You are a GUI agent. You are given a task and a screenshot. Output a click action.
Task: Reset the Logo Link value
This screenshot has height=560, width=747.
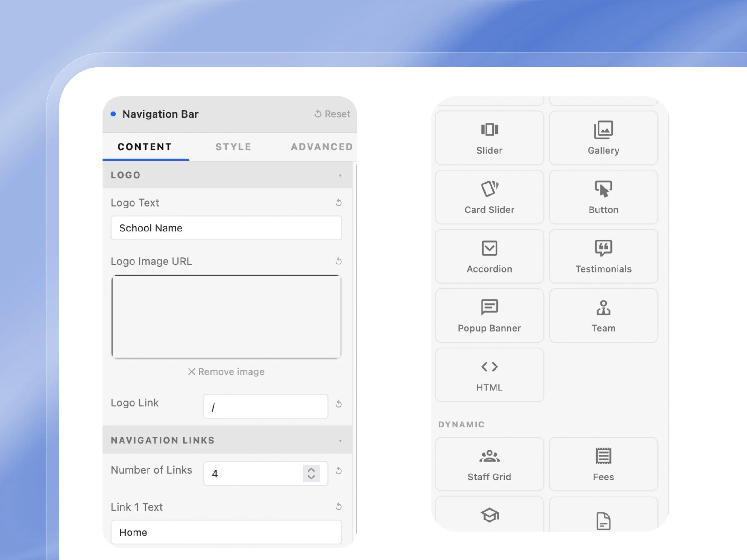point(339,404)
